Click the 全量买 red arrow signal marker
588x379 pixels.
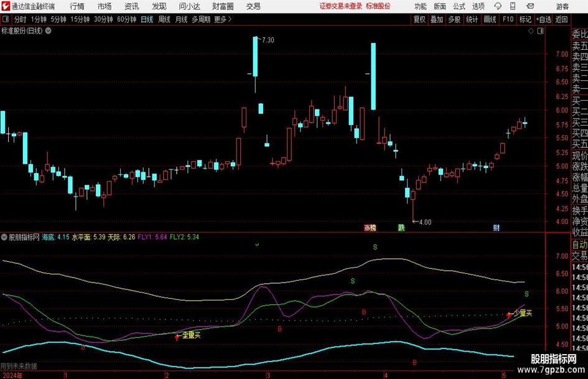tap(177, 337)
